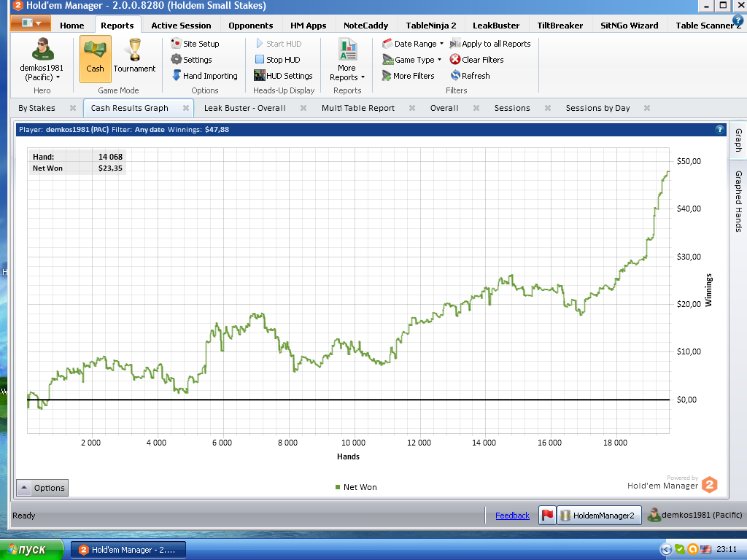
Task: Click Hold'em Manager taskbar button
Action: tap(128, 550)
